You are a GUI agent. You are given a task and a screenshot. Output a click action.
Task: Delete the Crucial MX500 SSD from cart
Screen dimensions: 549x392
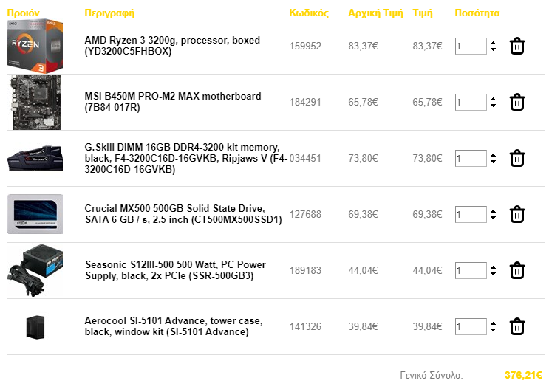point(516,214)
